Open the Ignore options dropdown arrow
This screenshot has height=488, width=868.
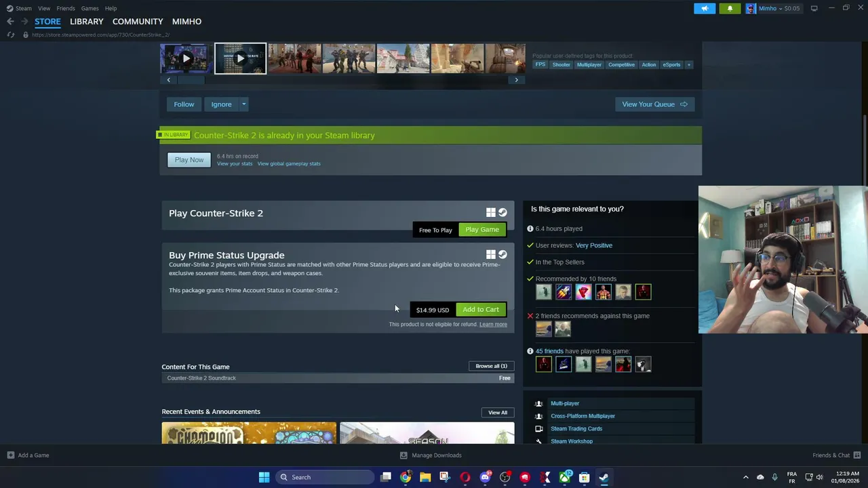click(x=243, y=104)
